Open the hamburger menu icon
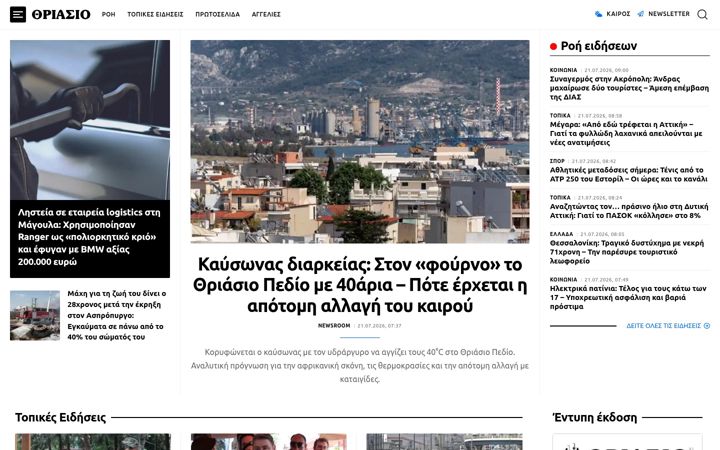Screen dimensions: 720x450 [x=18, y=15]
